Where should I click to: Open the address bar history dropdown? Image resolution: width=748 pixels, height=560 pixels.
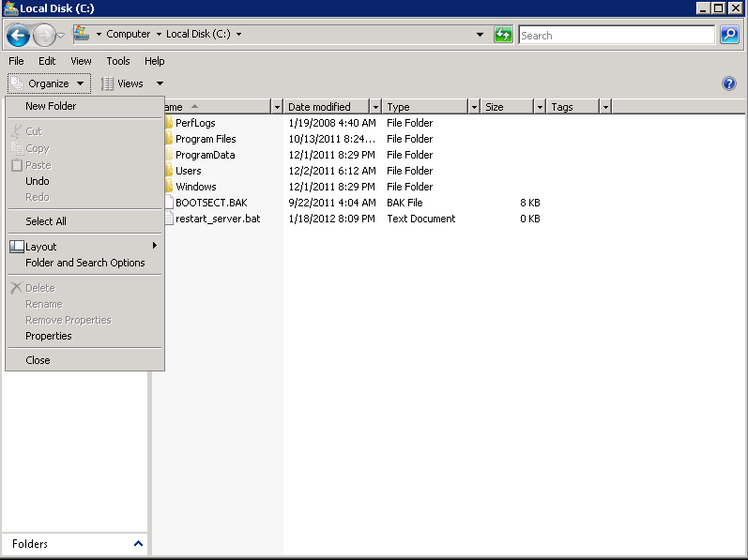480,35
